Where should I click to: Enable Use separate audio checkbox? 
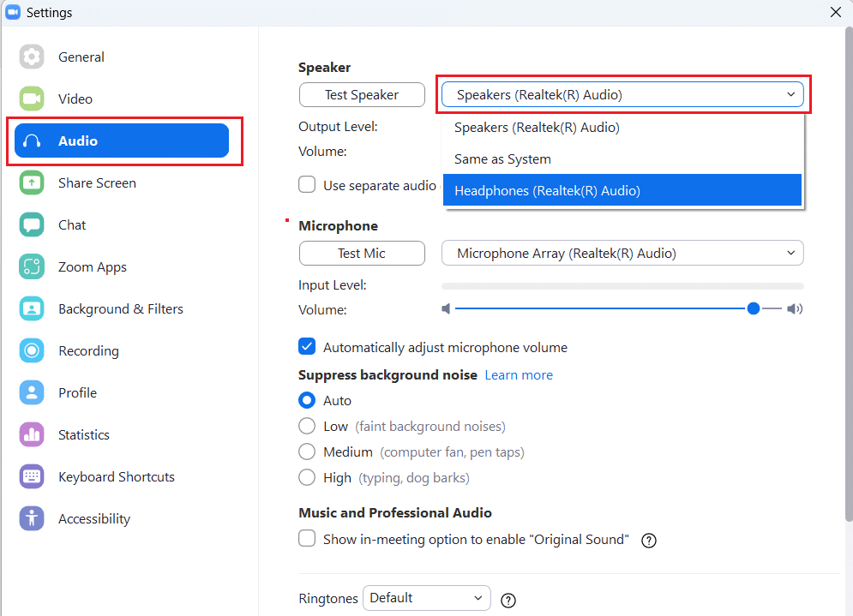(x=307, y=184)
